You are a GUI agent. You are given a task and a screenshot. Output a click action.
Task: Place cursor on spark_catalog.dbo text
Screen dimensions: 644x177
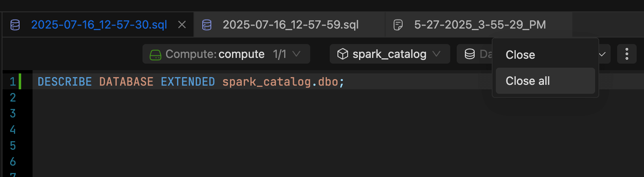[x=280, y=82]
